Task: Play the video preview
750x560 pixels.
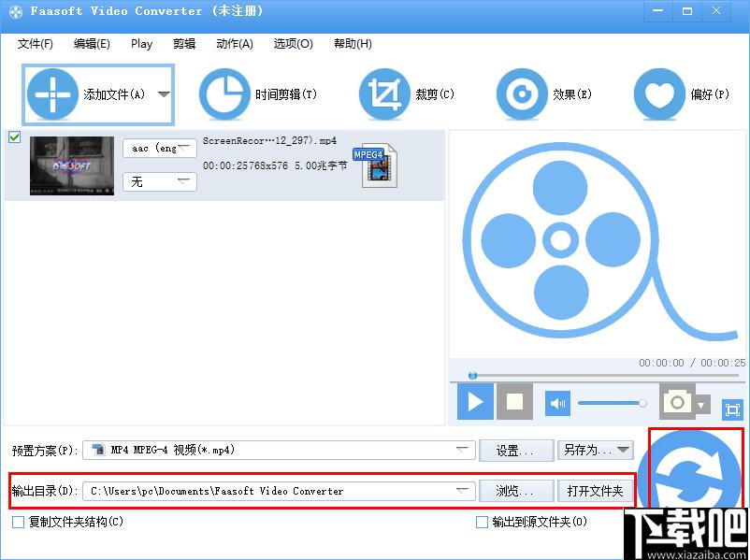Action: [x=475, y=402]
